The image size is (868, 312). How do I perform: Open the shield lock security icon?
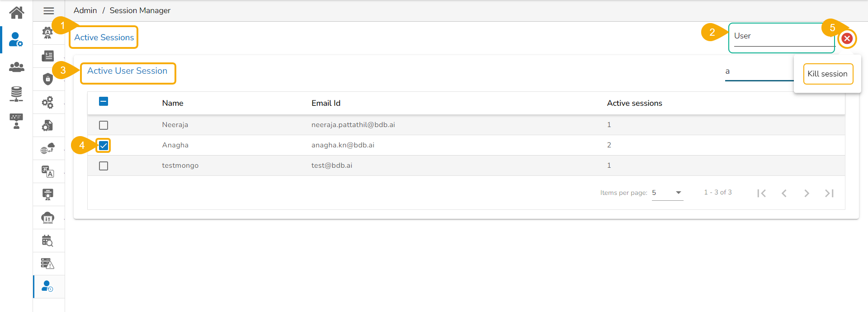48,79
